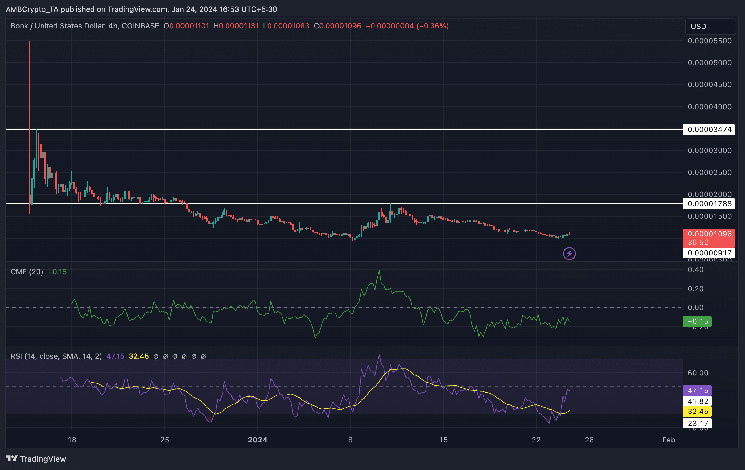Click the 0.00001788 lower horizontal line price label
This screenshot has height=470, width=745.
(x=709, y=204)
